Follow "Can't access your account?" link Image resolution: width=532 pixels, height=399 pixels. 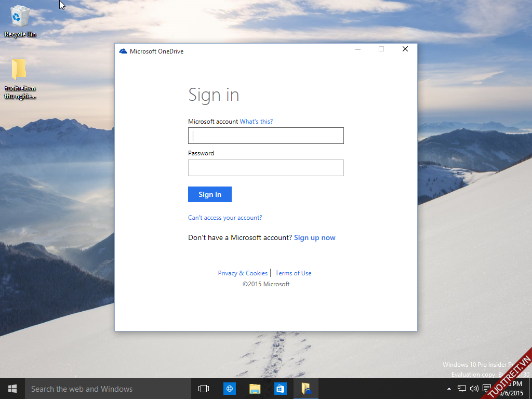[225, 218]
